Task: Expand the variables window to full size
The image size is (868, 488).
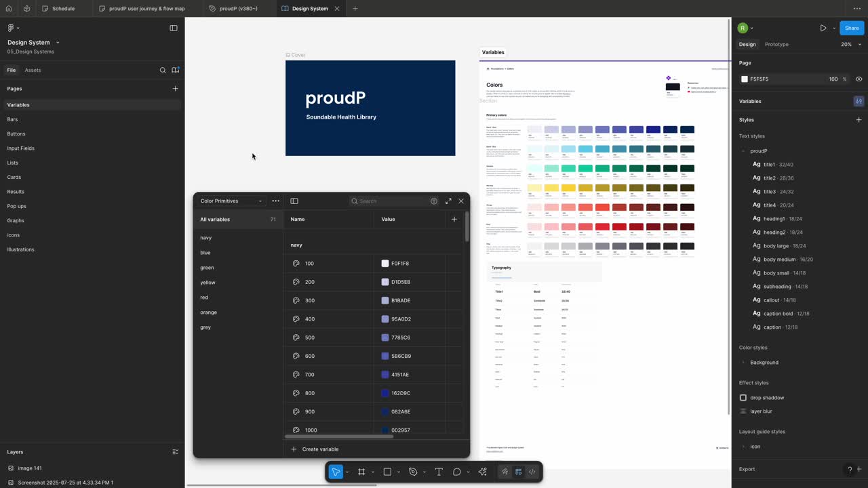Action: pos(448,201)
